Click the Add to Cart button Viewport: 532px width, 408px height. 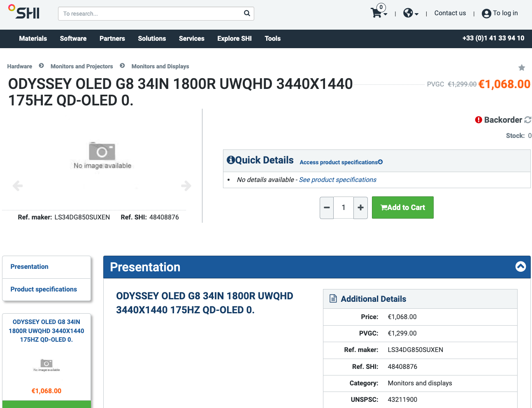[402, 207]
